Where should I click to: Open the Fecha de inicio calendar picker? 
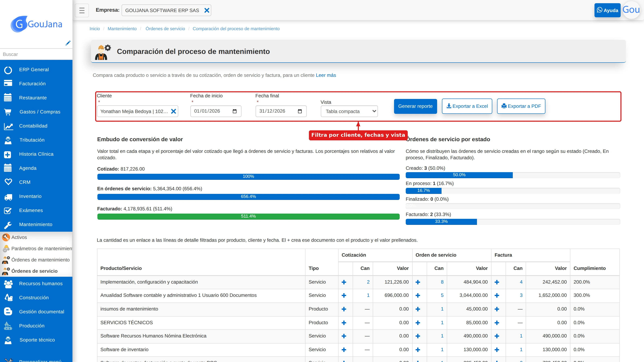234,111
